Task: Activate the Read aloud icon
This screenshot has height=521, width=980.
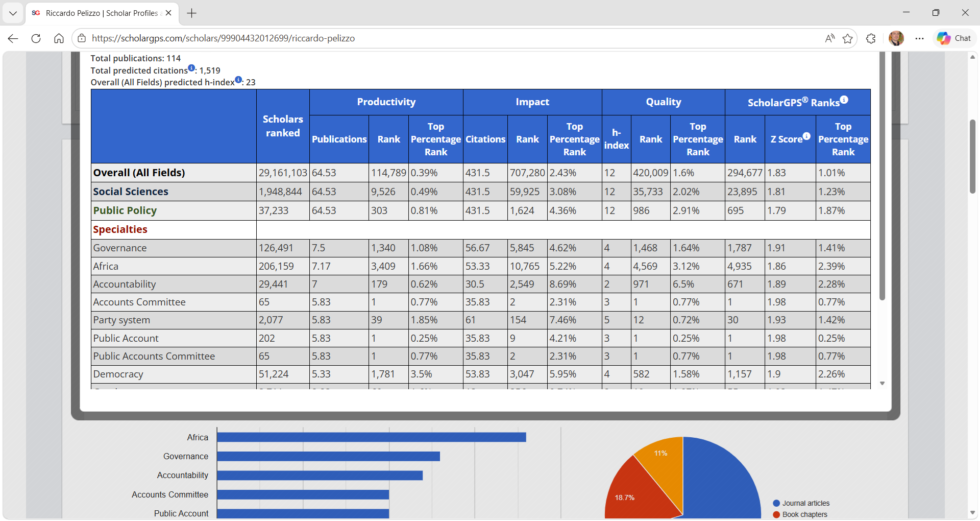Action: (x=830, y=38)
